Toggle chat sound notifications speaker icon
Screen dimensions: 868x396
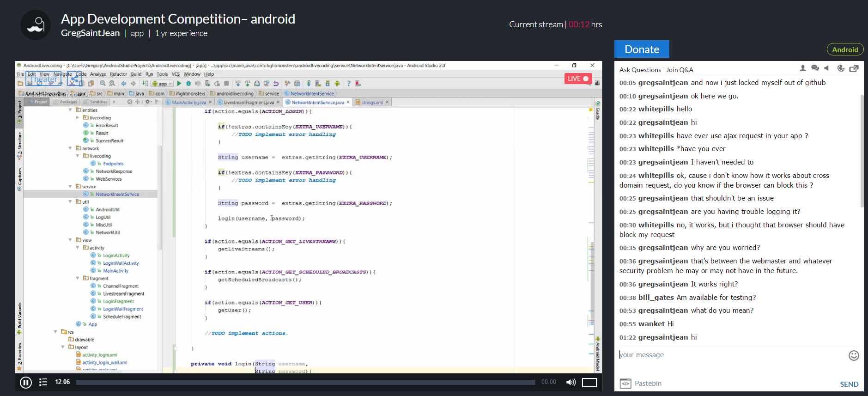[x=827, y=68]
